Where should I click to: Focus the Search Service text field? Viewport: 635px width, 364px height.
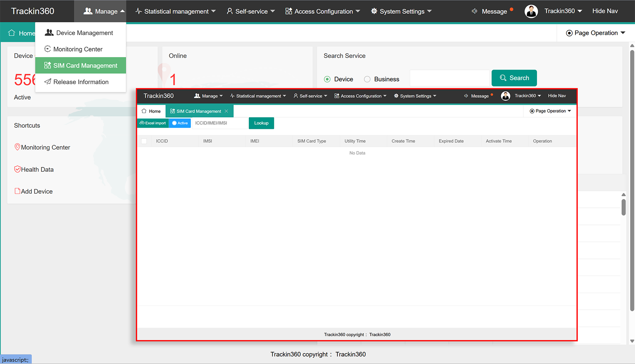tap(450, 78)
